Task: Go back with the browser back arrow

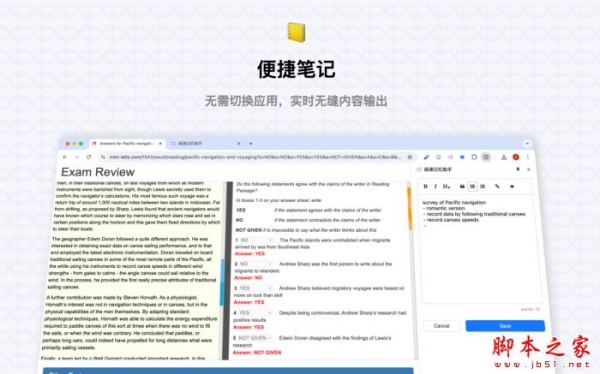Action: [x=65, y=157]
